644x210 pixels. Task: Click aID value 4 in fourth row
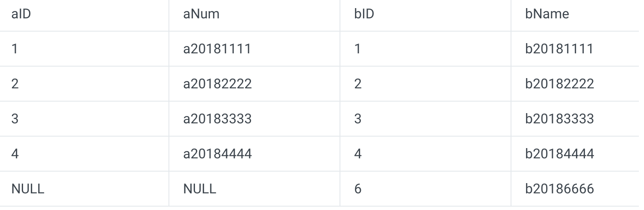click(15, 154)
